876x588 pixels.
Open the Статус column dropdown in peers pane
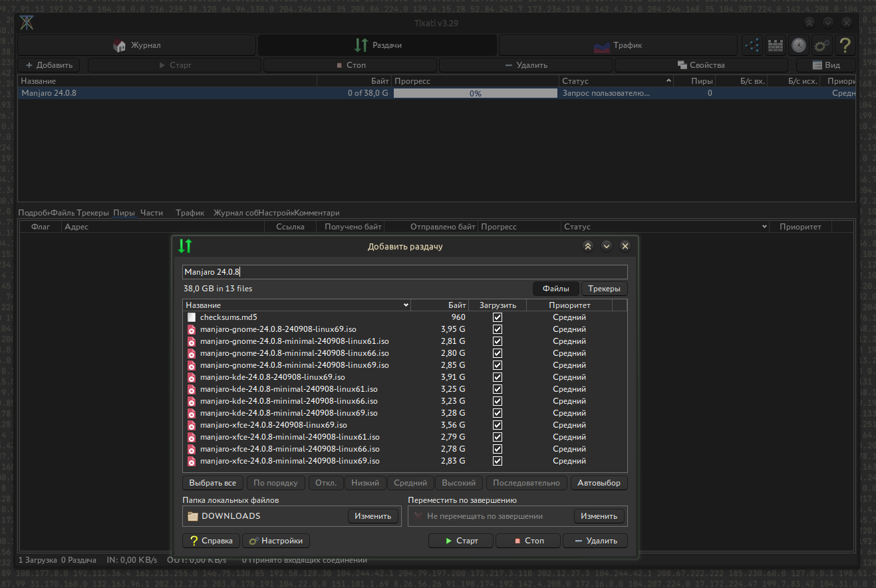click(764, 227)
